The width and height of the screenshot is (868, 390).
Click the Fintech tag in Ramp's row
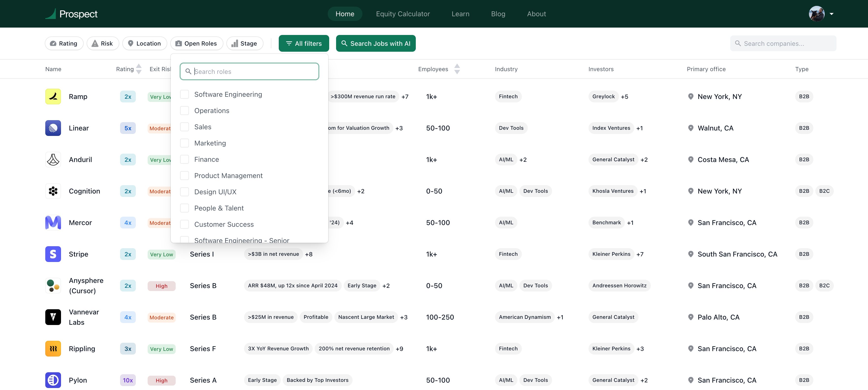click(x=508, y=97)
